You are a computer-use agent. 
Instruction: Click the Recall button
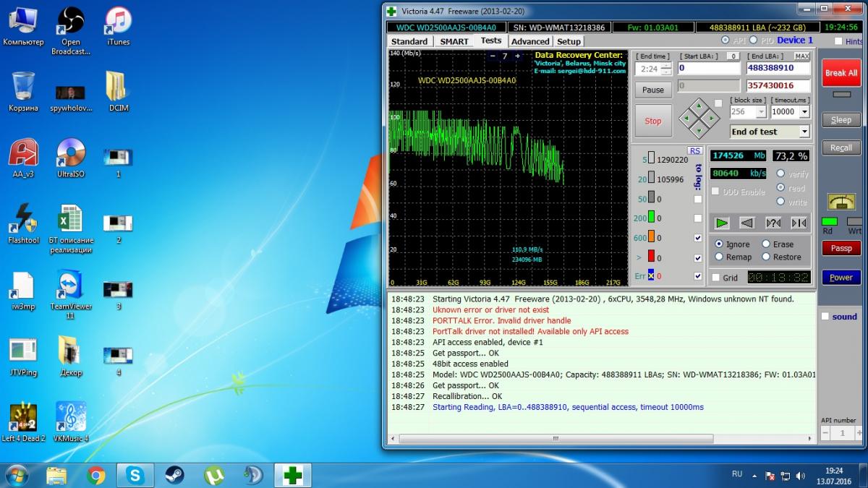pyautogui.click(x=841, y=147)
